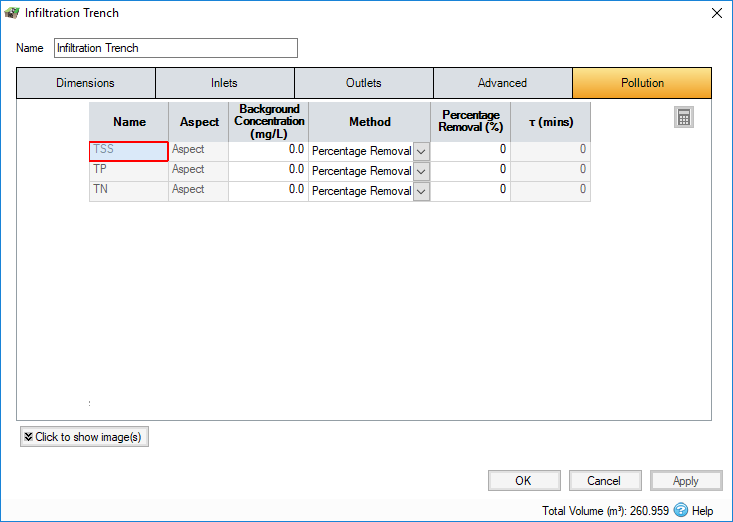
Task: Edit TN percentage removal value
Action: coord(470,192)
